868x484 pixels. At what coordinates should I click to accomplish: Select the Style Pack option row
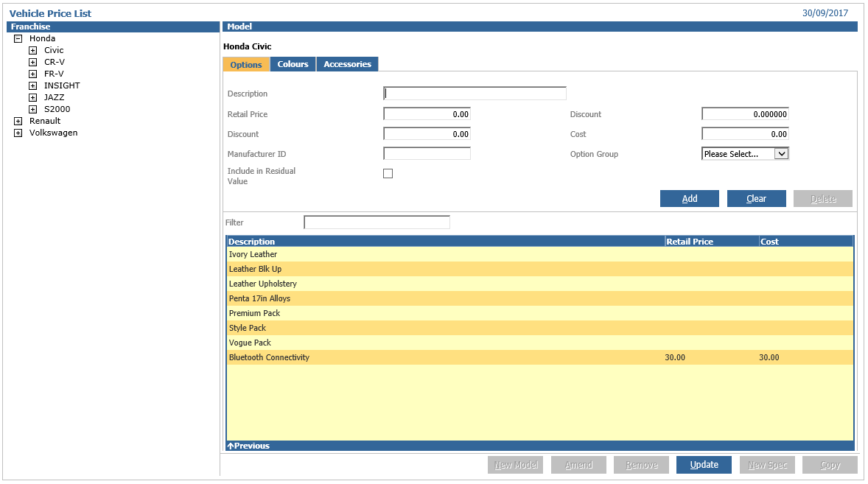(x=539, y=328)
